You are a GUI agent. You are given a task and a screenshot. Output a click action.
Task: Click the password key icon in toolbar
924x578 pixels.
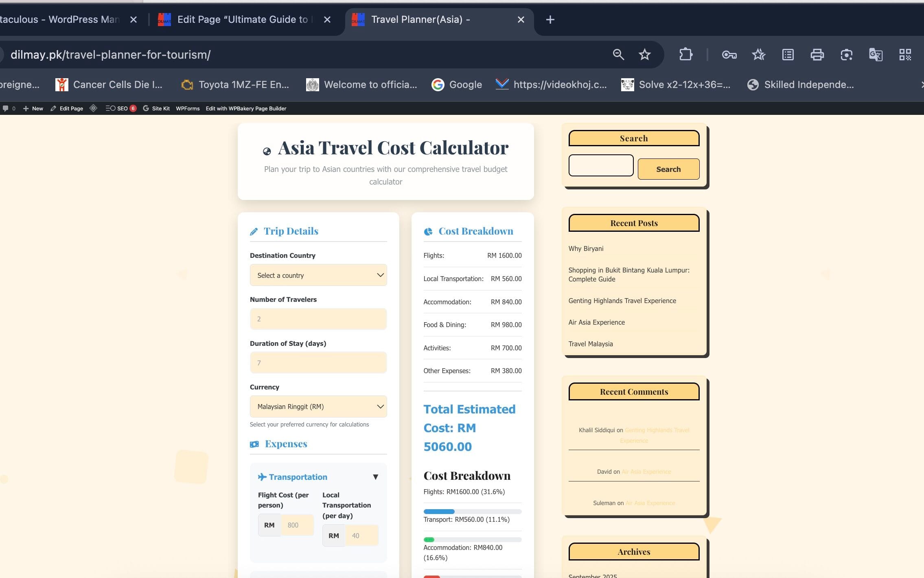[729, 55]
